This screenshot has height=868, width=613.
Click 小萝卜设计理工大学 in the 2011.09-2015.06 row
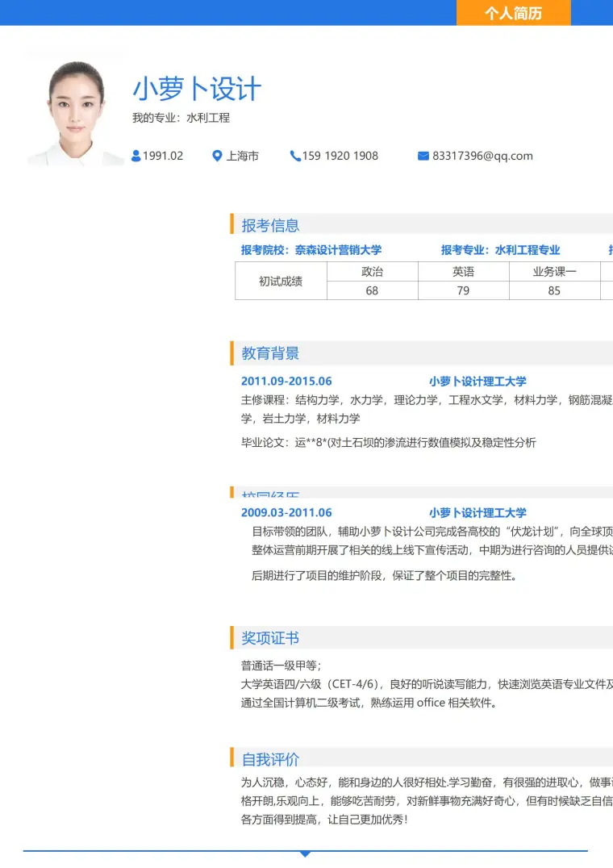[x=477, y=381]
